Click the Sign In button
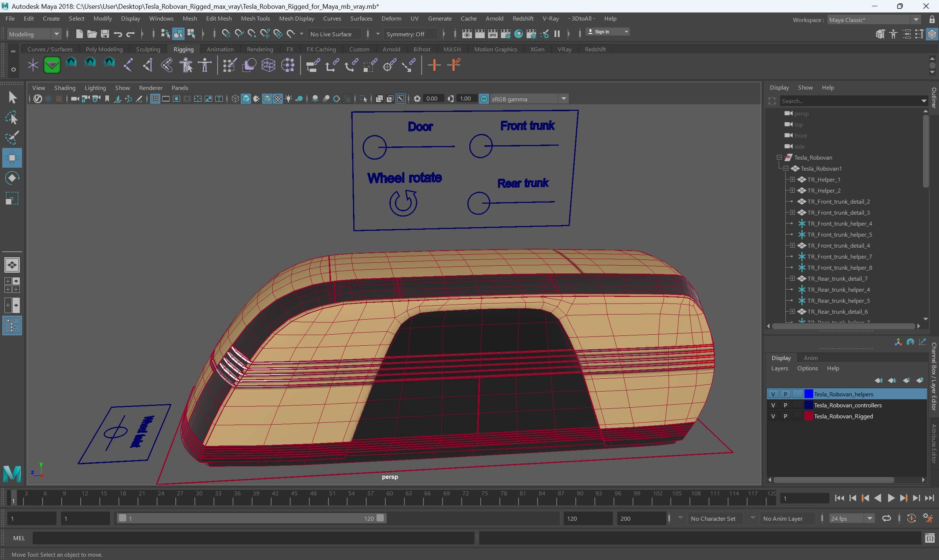The image size is (939, 560). point(607,32)
